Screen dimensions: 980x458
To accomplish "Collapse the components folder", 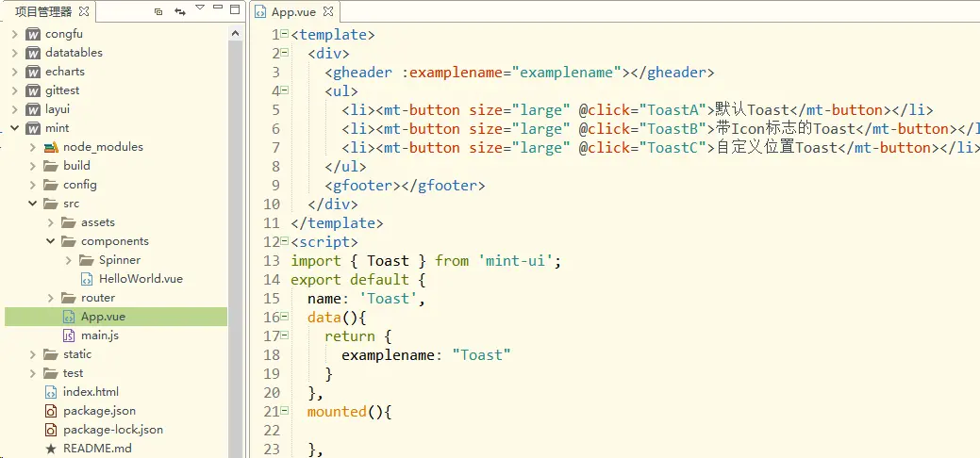I will pyautogui.click(x=51, y=241).
